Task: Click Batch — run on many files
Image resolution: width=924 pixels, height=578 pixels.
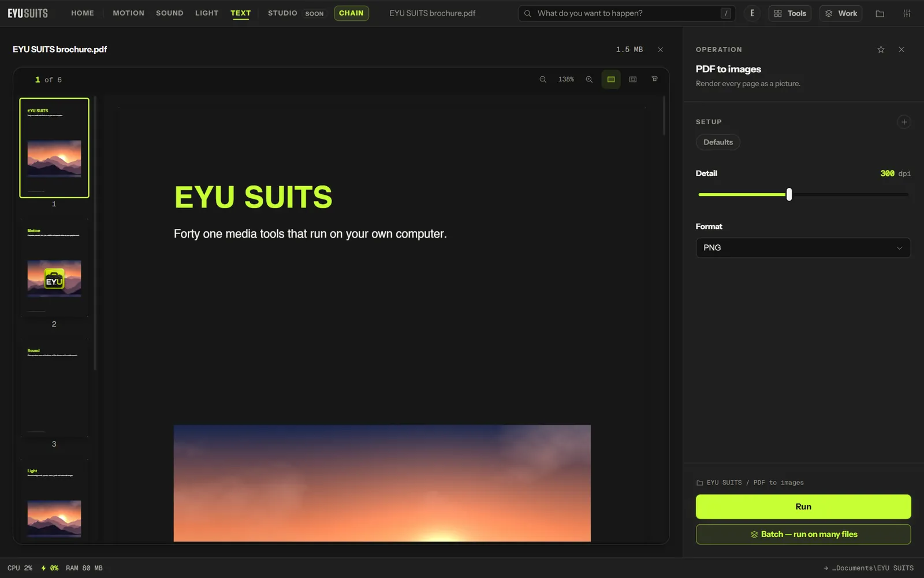Action: 803,535
